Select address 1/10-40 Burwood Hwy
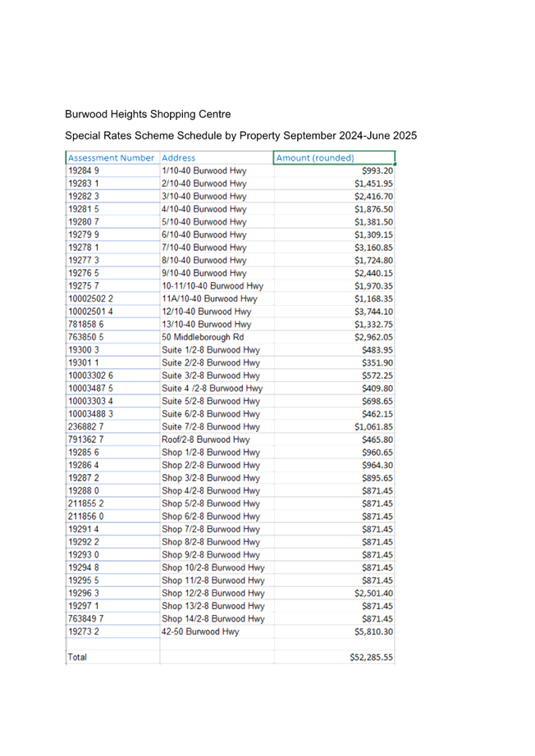Image resolution: width=535 pixels, height=756 pixels. [x=204, y=171]
